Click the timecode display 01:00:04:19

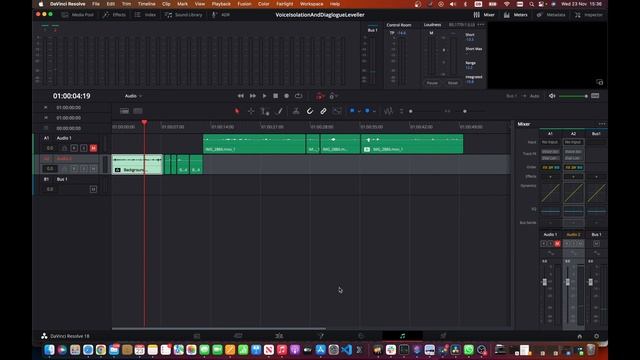[x=71, y=96]
